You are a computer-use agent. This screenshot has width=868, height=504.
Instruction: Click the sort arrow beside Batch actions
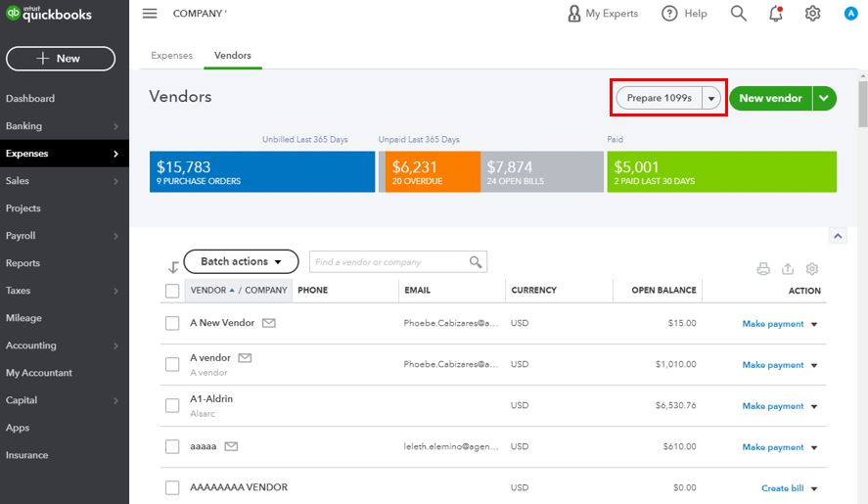pos(173,267)
